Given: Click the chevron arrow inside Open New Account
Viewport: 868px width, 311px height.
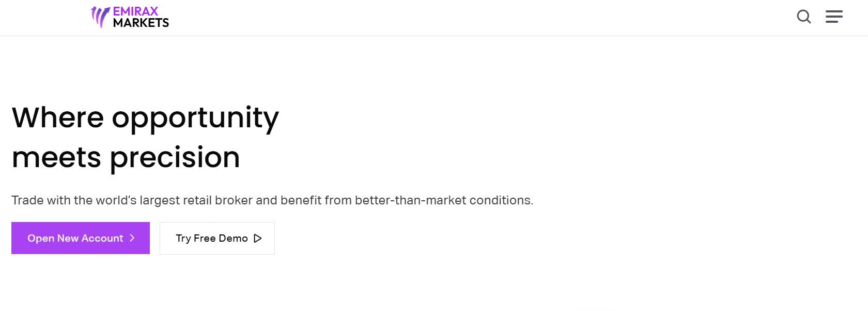Looking at the screenshot, I should (x=132, y=238).
